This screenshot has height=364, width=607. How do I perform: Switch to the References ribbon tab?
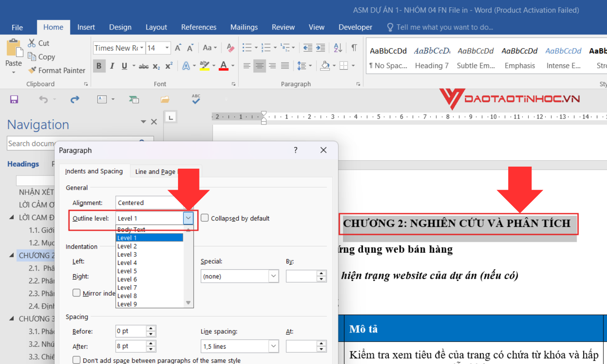click(199, 27)
